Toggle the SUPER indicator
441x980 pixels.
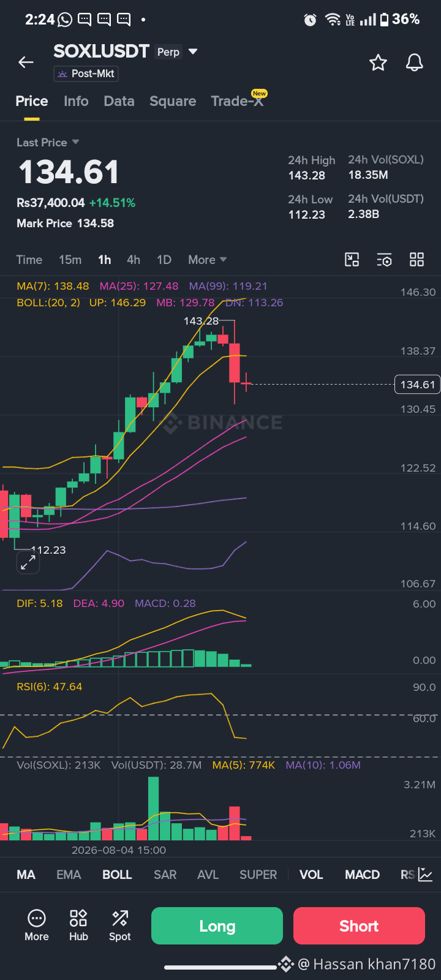point(258,875)
